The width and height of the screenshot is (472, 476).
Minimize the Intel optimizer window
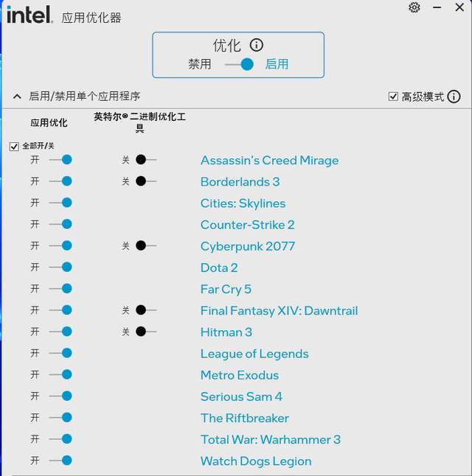[x=437, y=7]
